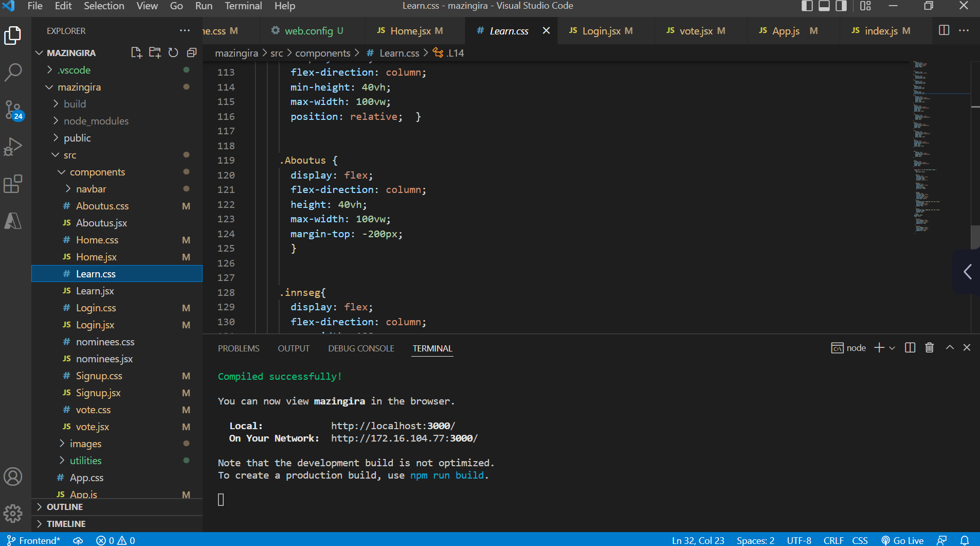Switch to the Login.jsx editor tab
This screenshot has width=980, height=546.
(601, 31)
